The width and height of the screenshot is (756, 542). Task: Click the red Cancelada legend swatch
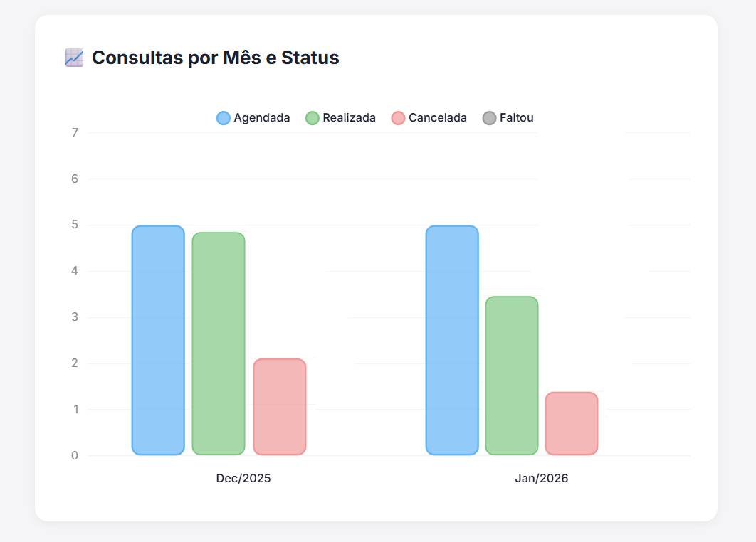click(399, 118)
